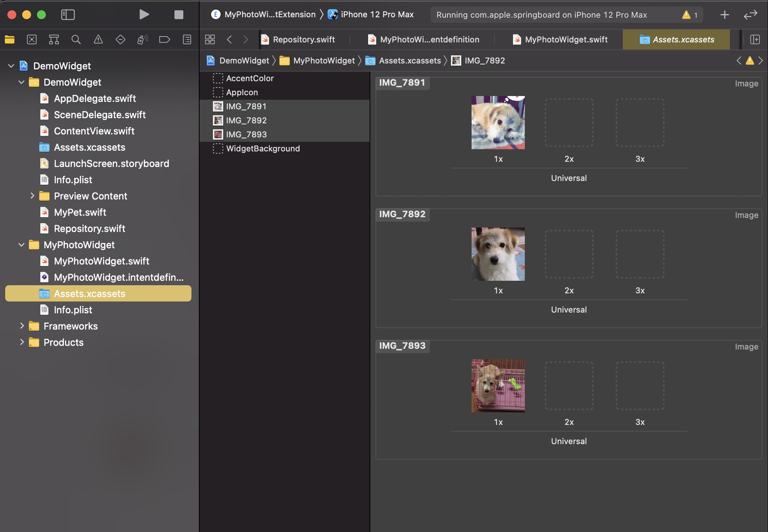Open the Library with the plus button
Image resolution: width=768 pixels, height=532 pixels.
tap(725, 15)
